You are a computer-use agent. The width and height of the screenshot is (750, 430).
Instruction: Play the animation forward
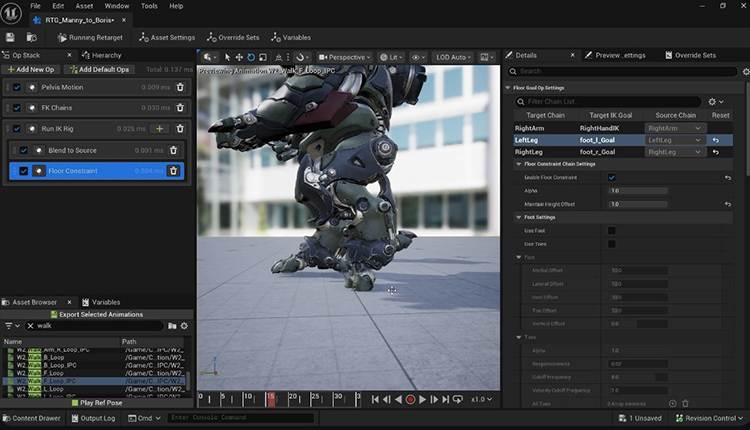point(422,399)
